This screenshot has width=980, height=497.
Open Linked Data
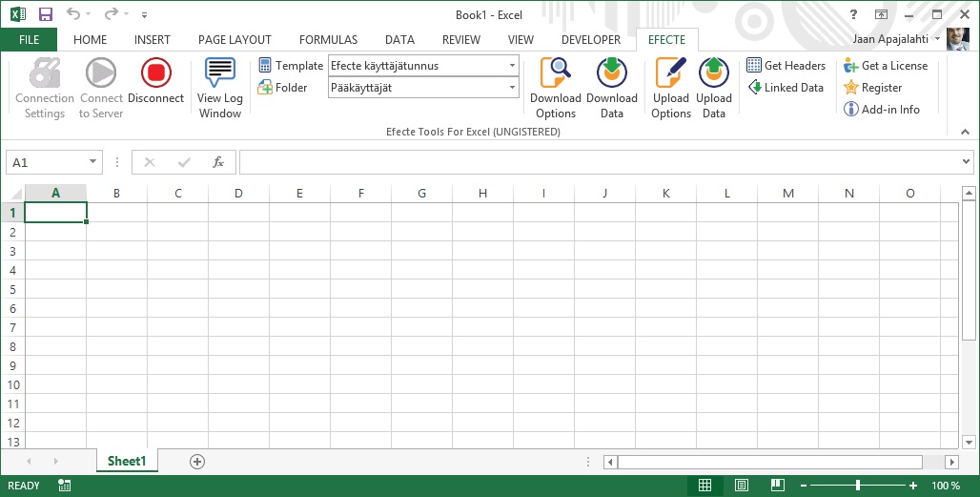tap(786, 88)
